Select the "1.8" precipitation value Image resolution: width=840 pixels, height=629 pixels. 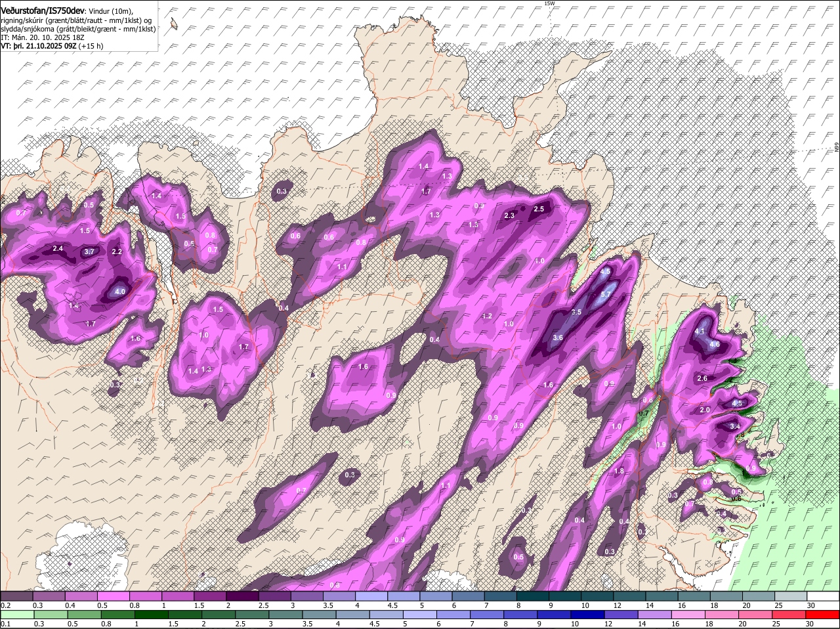point(619,471)
